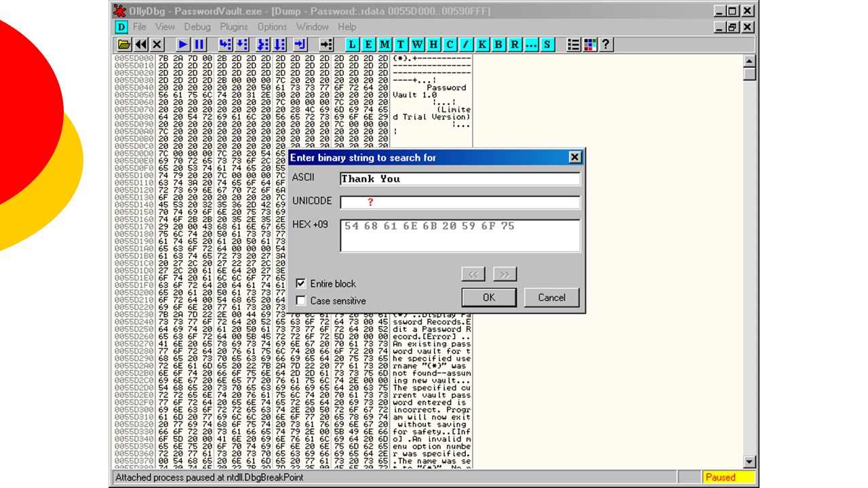Open References window with R button
Image resolution: width=868 pixels, height=488 pixels.
click(515, 44)
